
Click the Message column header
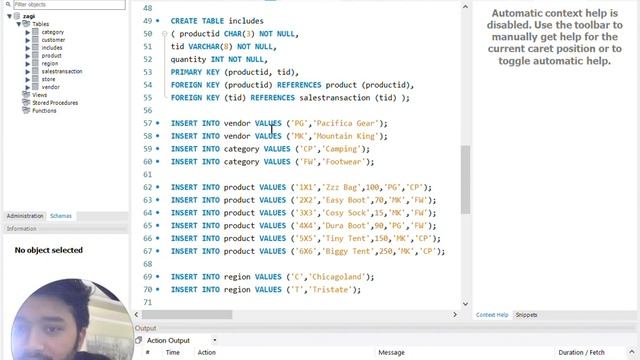391,353
